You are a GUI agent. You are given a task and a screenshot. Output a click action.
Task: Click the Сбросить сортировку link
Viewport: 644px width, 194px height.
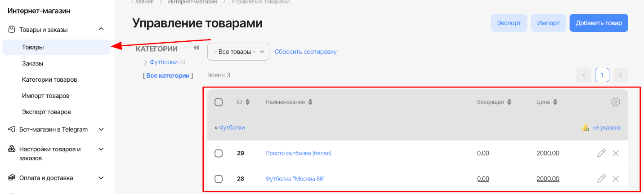pyautogui.click(x=305, y=52)
